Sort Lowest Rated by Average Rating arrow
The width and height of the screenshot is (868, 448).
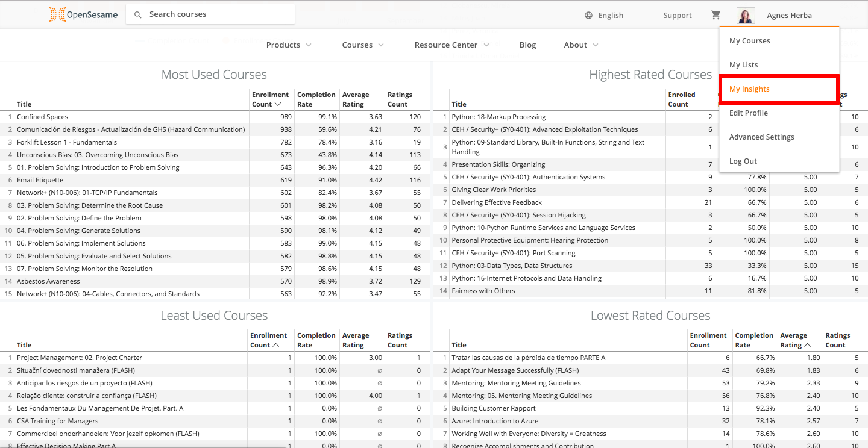coord(808,345)
